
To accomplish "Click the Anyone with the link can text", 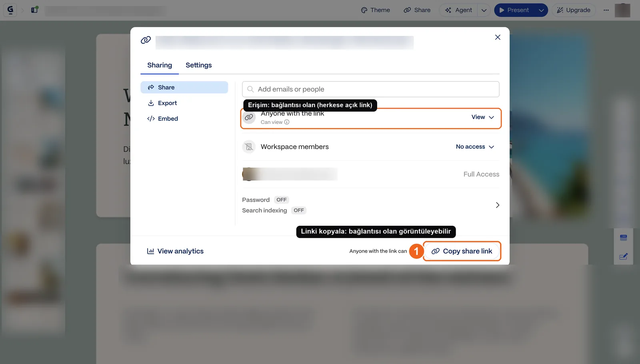I will pyautogui.click(x=378, y=251).
